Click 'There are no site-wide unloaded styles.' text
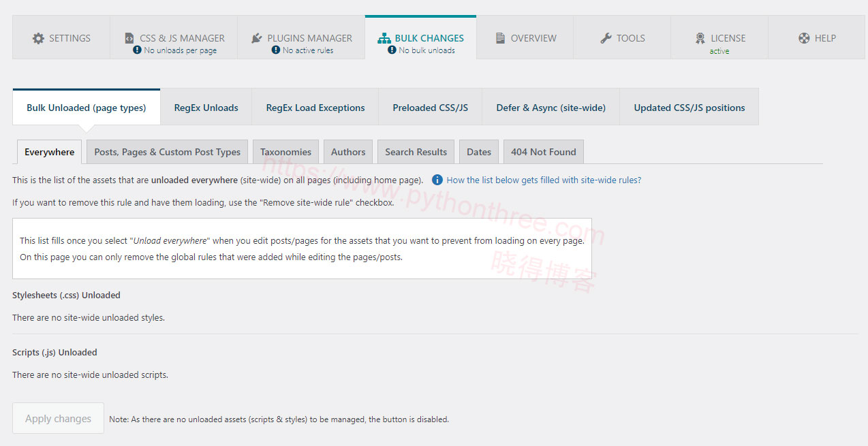The image size is (868, 446). (89, 317)
